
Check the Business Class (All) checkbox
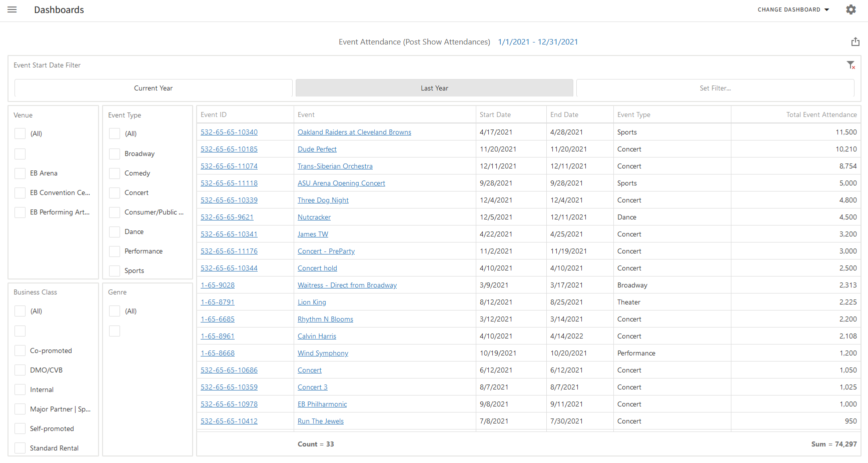click(x=20, y=311)
